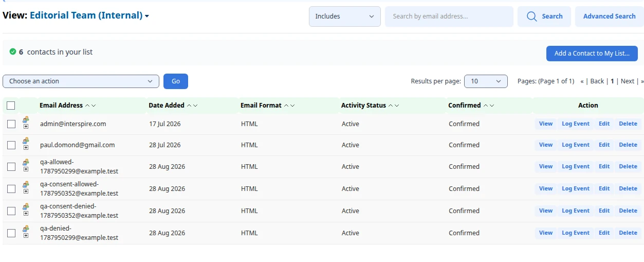This screenshot has width=644, height=262.
Task: Select checkbox for qa-consent-allowed contact
Action: click(x=11, y=189)
